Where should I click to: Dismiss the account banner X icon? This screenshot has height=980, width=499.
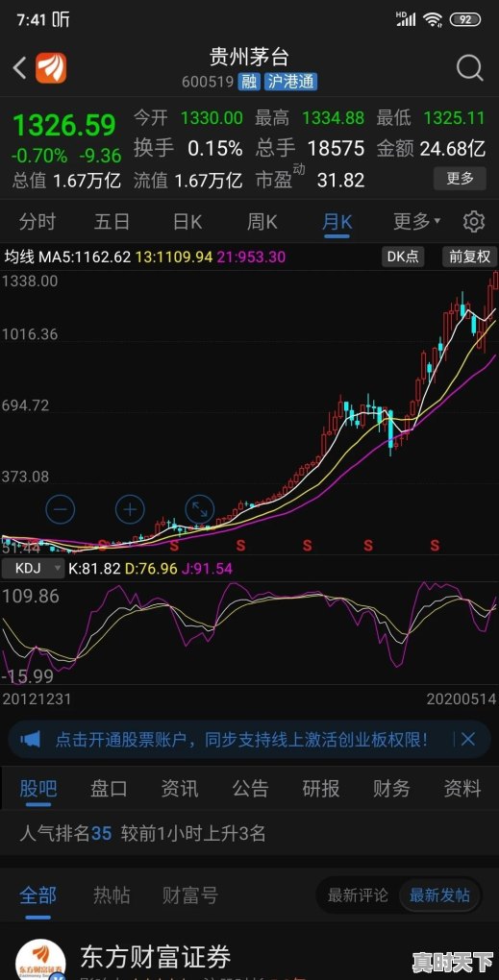pos(467,740)
